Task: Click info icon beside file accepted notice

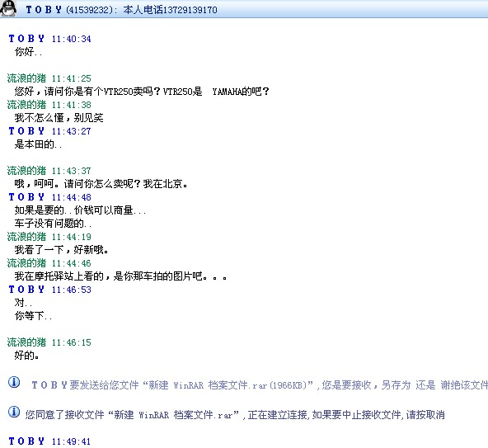Action: 14,412
